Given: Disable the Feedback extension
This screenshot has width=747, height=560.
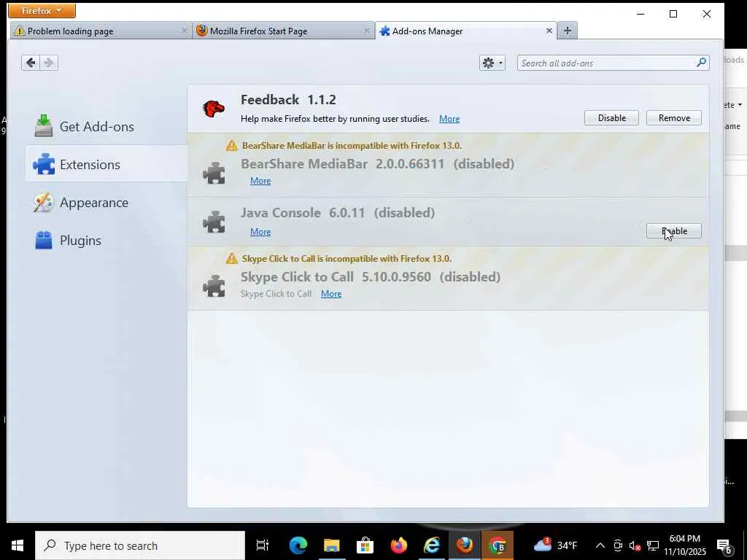Looking at the screenshot, I should (x=611, y=117).
